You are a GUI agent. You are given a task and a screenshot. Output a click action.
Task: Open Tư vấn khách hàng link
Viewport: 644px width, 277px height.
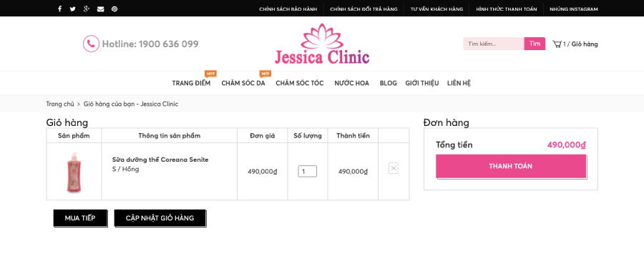click(x=436, y=9)
